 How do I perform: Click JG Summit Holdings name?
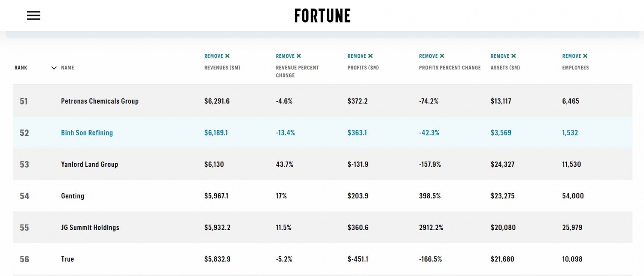click(x=90, y=228)
